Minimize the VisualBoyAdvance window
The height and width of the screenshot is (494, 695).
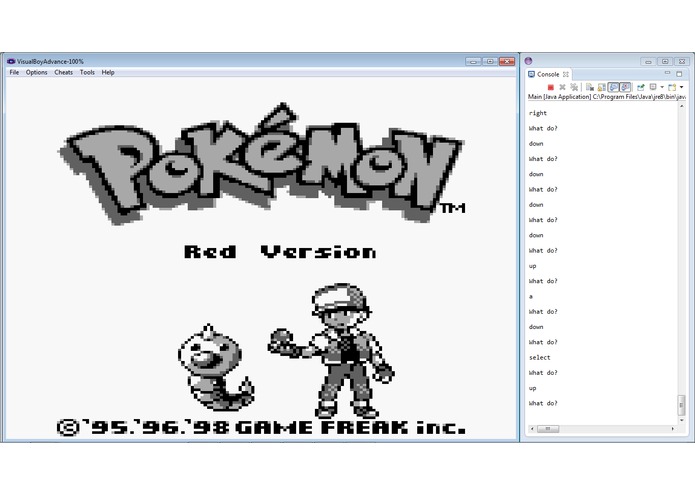[x=473, y=62]
